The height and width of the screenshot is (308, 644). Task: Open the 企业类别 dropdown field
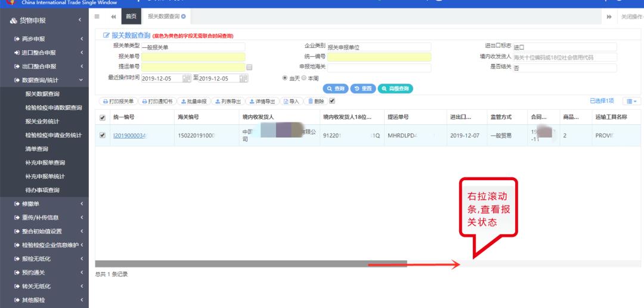click(x=379, y=47)
